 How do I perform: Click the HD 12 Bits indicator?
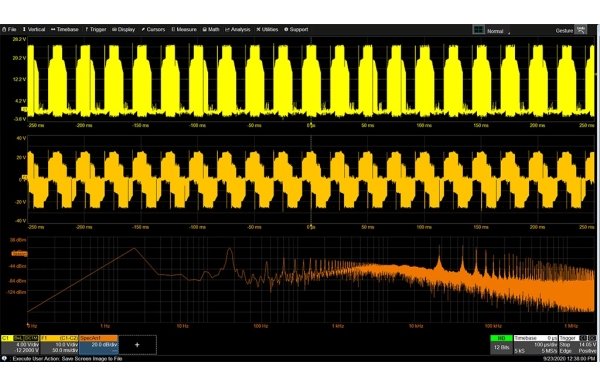point(501,344)
